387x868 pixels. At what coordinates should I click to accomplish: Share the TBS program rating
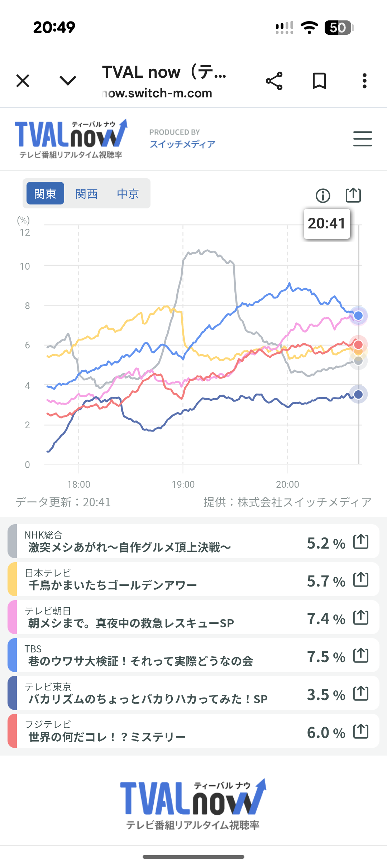coord(361,655)
